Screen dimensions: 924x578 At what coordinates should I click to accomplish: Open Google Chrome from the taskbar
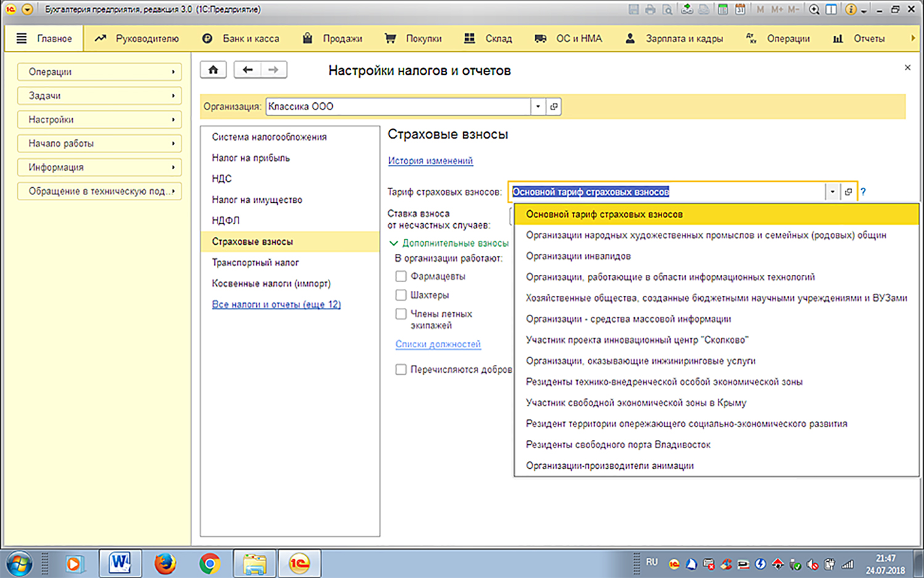(209, 563)
